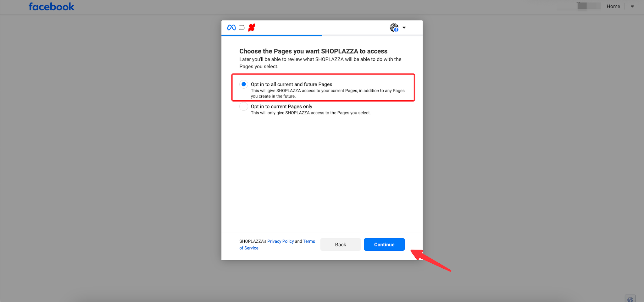Open SHOPLAZZA's Privacy Policy link
Image resolution: width=644 pixels, height=302 pixels.
click(280, 241)
